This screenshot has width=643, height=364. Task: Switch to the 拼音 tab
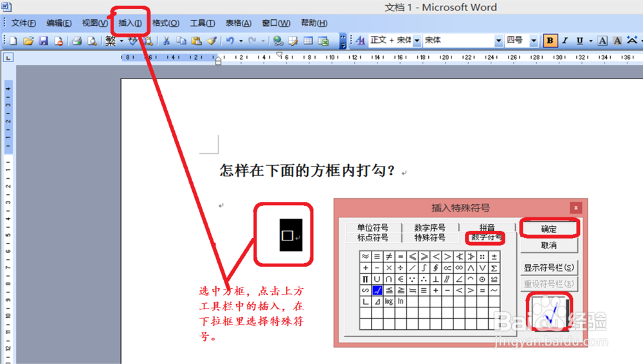[x=487, y=227]
